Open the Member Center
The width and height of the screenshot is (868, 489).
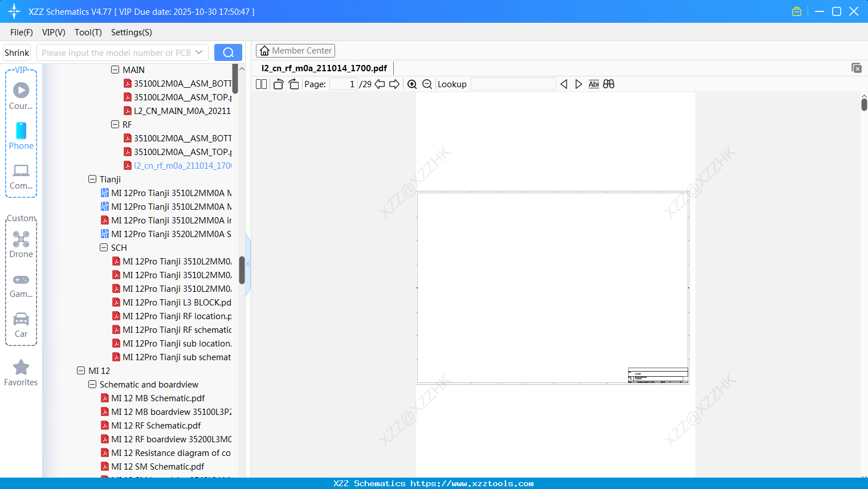295,51
